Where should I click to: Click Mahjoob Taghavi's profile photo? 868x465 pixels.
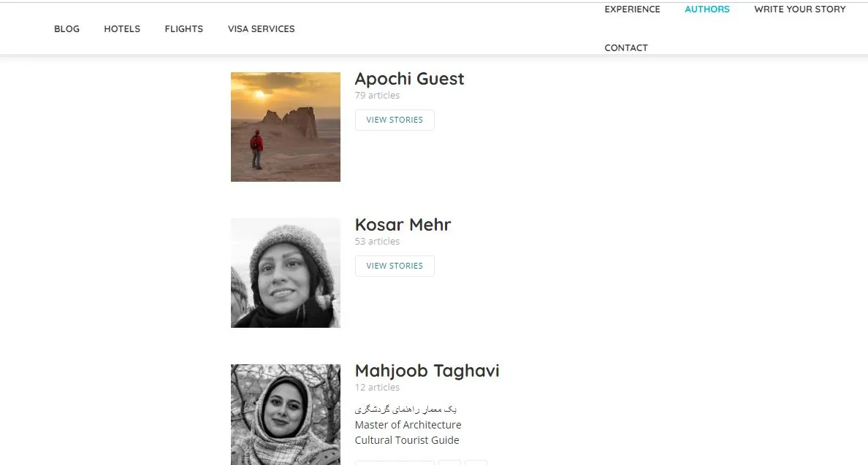pos(286,414)
